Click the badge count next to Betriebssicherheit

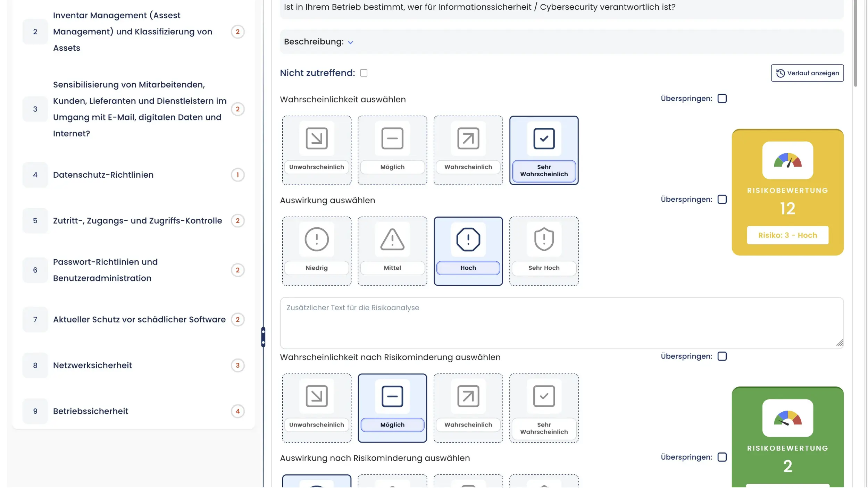(x=237, y=411)
